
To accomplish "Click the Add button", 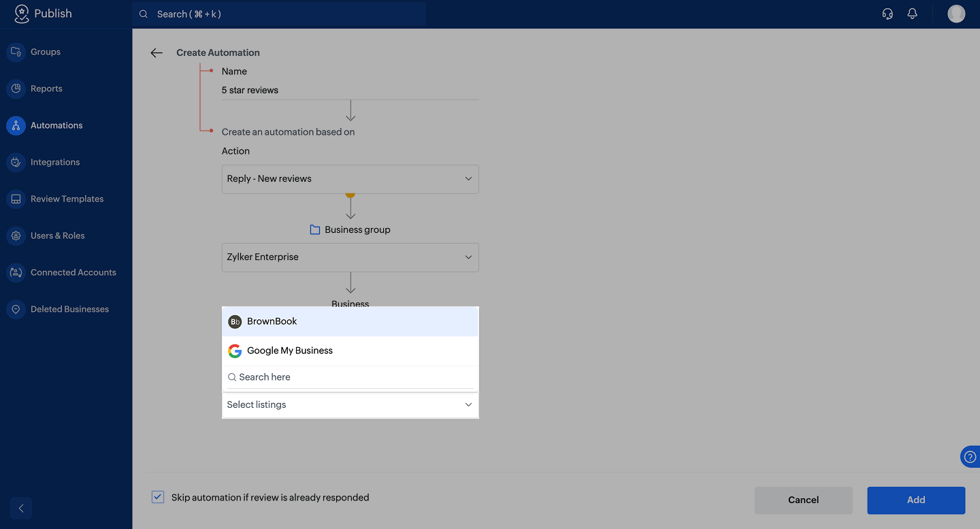I will pos(916,500).
